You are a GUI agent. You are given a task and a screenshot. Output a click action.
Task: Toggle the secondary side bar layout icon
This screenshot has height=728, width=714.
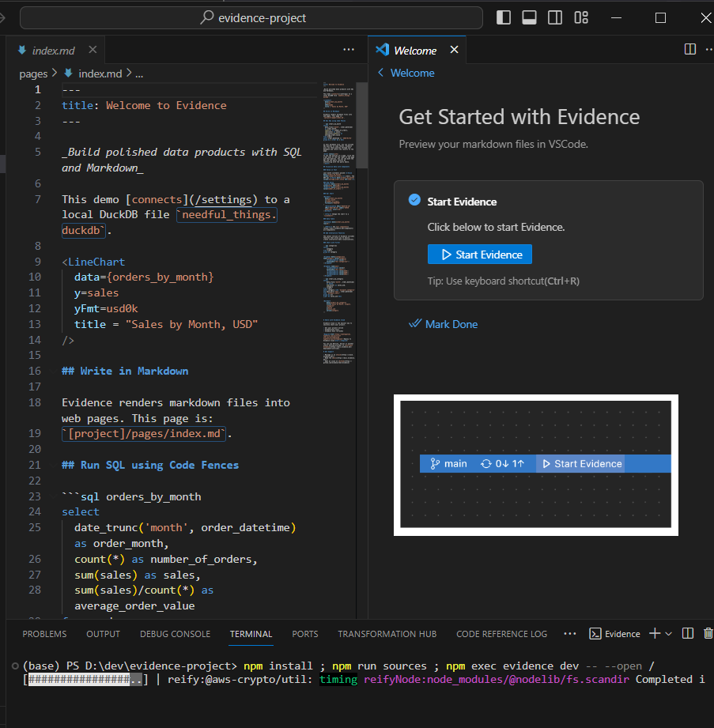pyautogui.click(x=554, y=17)
